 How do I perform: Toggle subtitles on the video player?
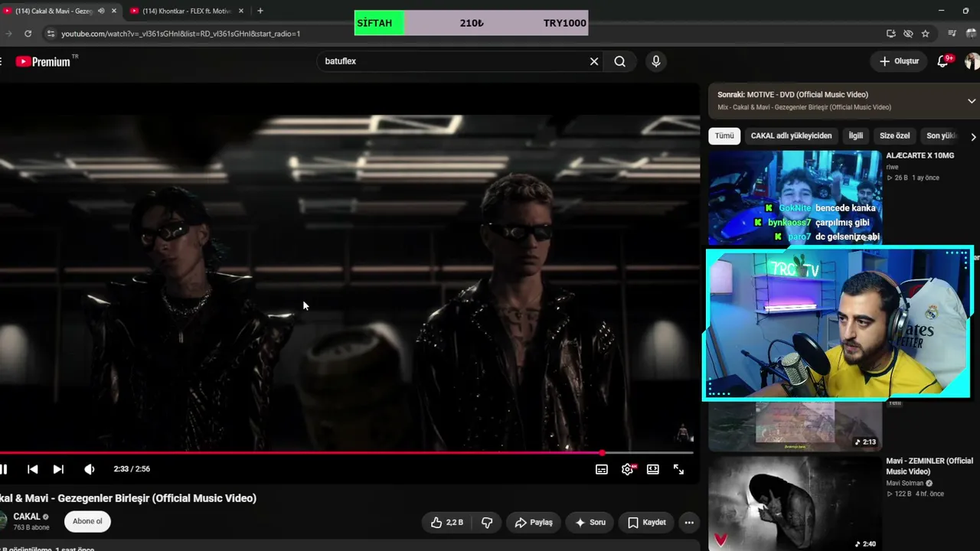(602, 469)
